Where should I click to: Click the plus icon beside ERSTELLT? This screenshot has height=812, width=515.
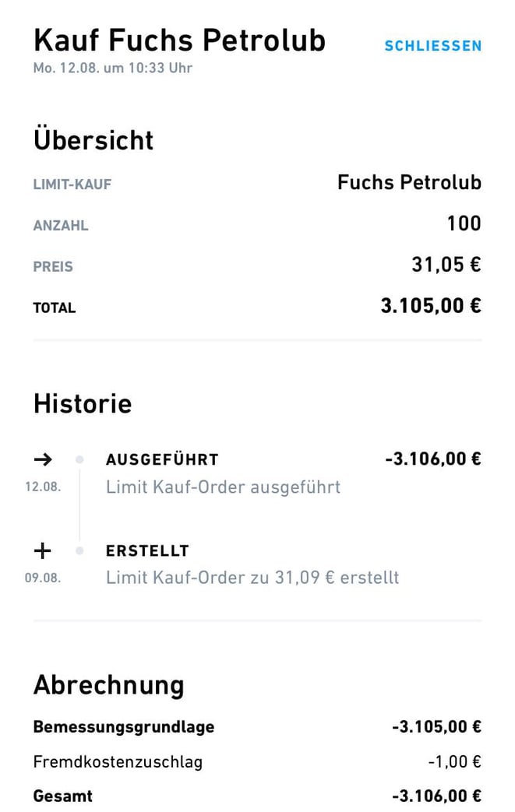43,550
